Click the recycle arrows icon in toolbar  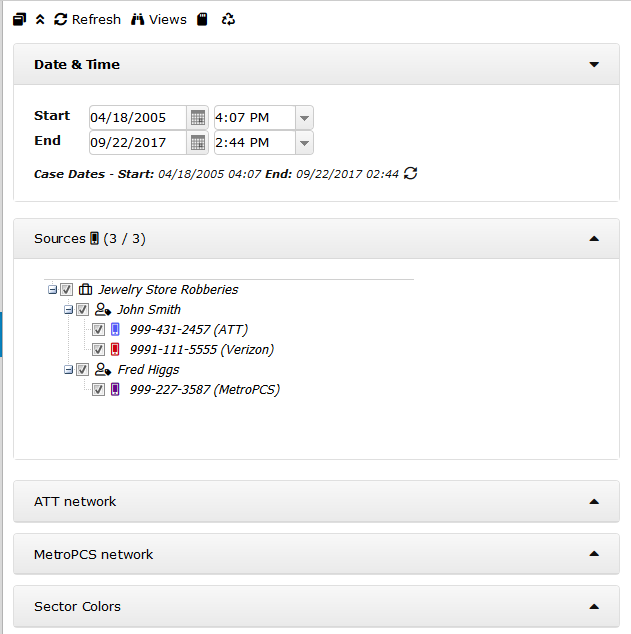point(229,20)
